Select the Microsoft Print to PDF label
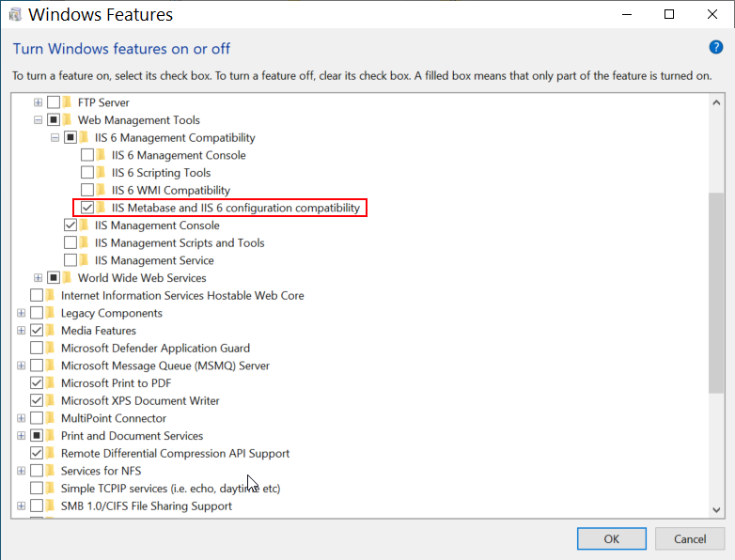This screenshot has height=560, width=735. click(116, 382)
